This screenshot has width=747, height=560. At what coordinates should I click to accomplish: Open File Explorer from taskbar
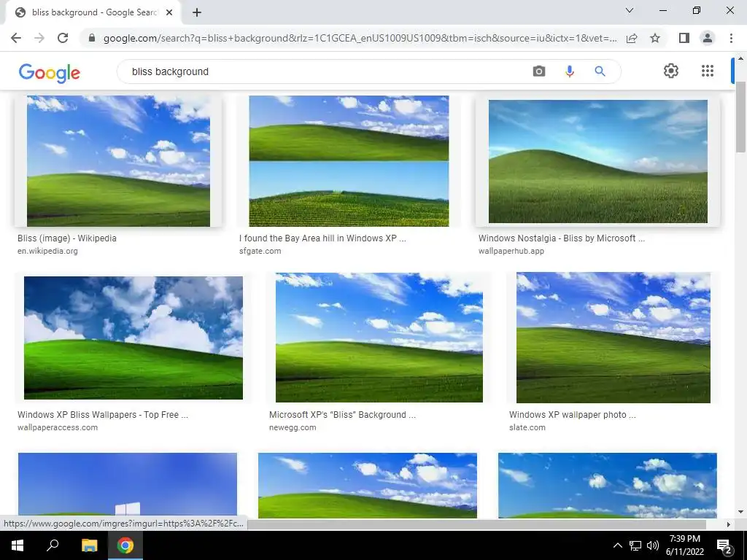point(89,545)
